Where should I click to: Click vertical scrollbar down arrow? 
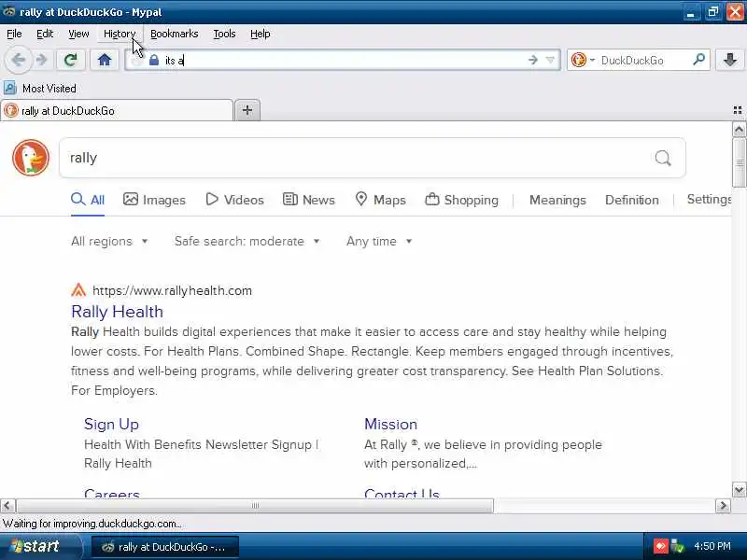coord(739,489)
